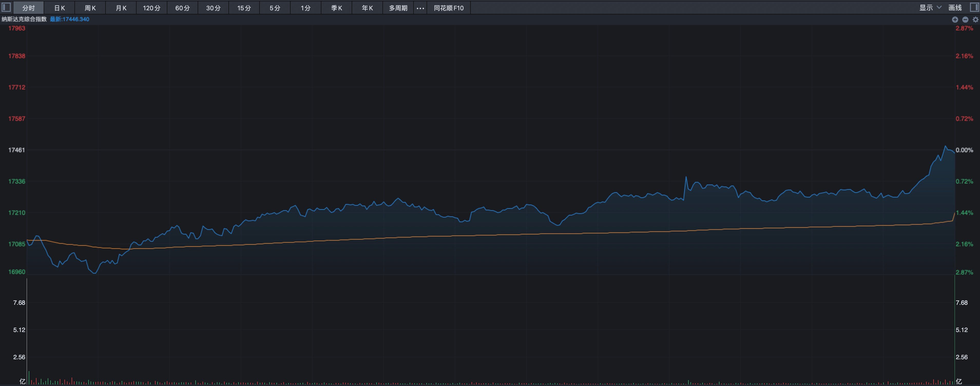The width and height of the screenshot is (980, 386).
Task: Select the 5分 period tab
Action: point(275,8)
